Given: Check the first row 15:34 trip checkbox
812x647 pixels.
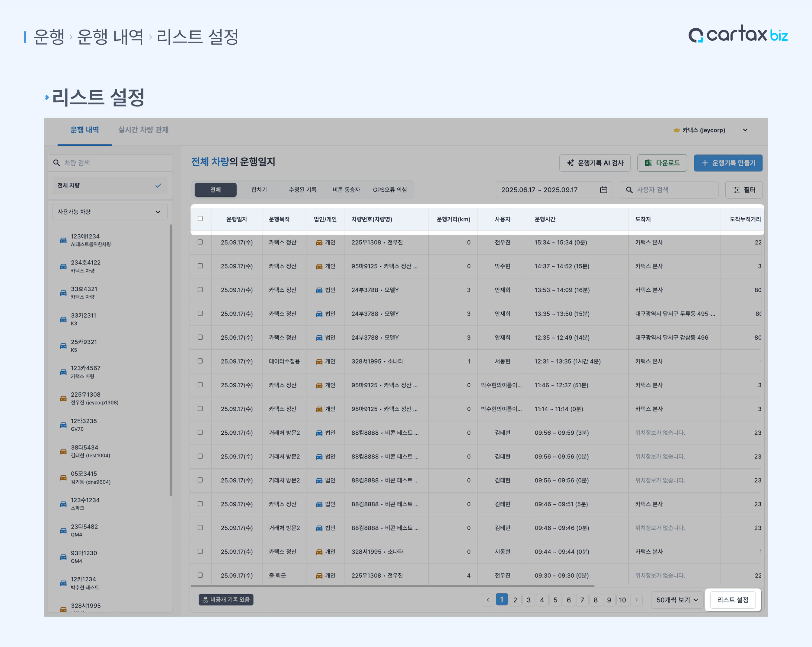Looking at the screenshot, I should 200,242.
